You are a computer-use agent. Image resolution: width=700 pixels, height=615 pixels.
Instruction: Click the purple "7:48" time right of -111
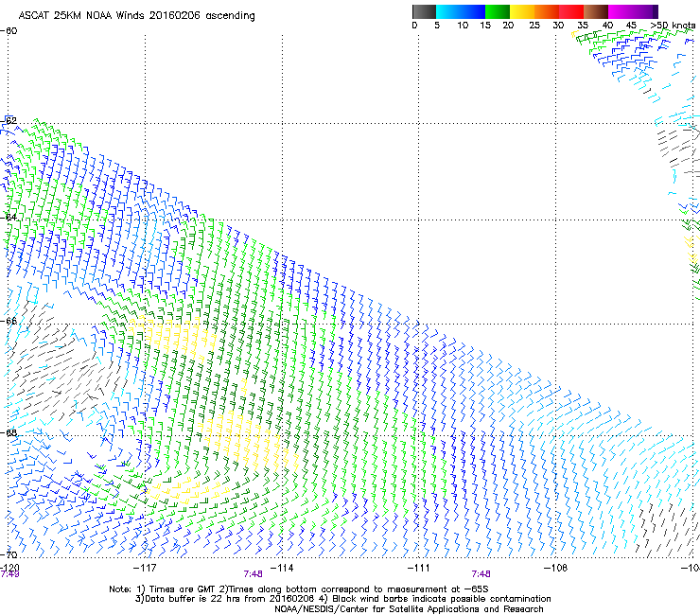click(x=481, y=574)
